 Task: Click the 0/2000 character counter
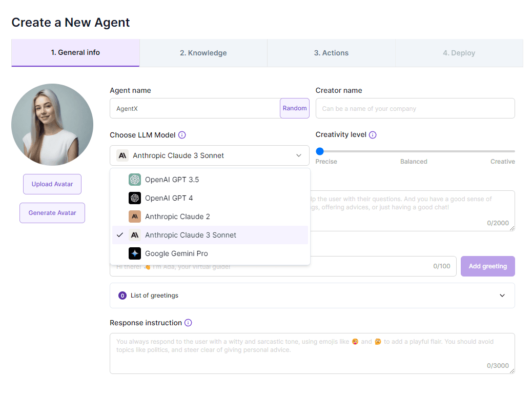pos(498,223)
